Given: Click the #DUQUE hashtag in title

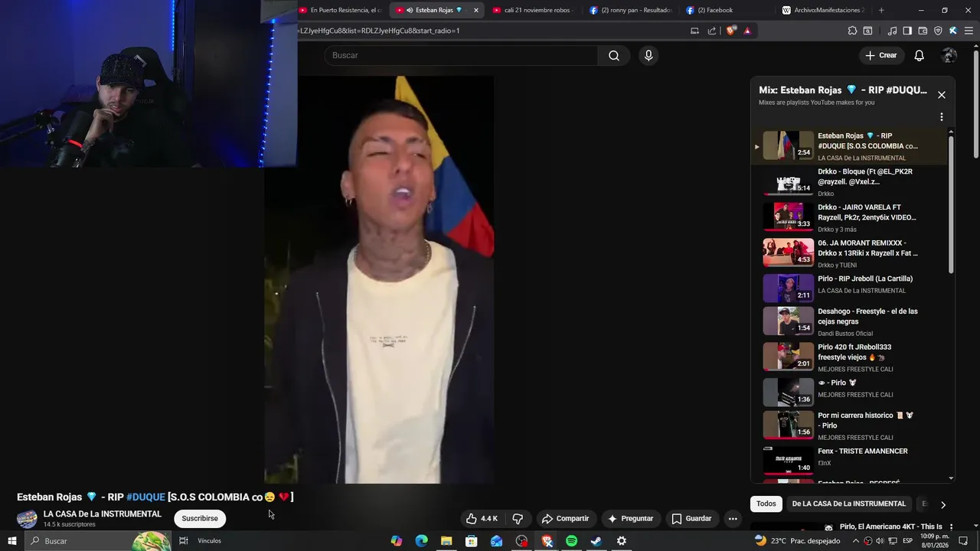Looking at the screenshot, I should click(145, 497).
